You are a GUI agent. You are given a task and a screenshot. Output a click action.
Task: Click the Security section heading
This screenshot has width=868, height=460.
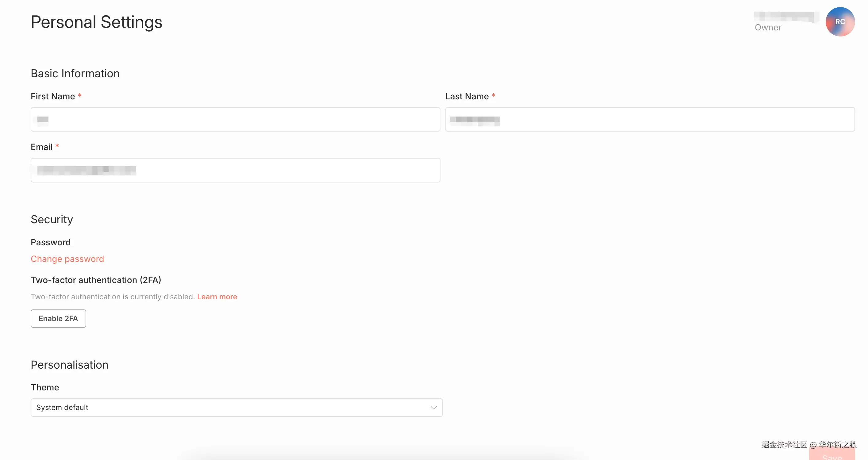point(52,219)
